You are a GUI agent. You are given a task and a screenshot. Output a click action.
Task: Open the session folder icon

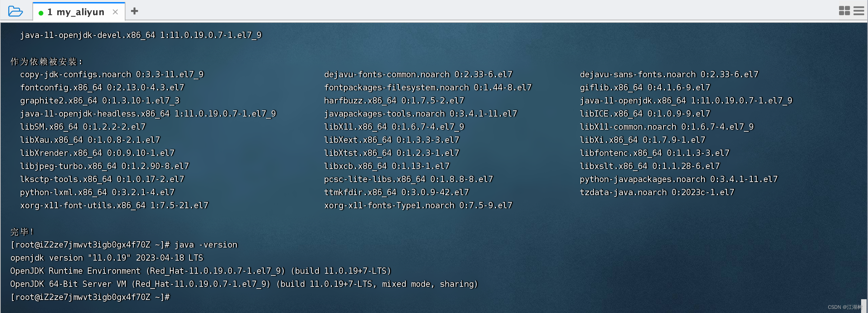(x=16, y=11)
